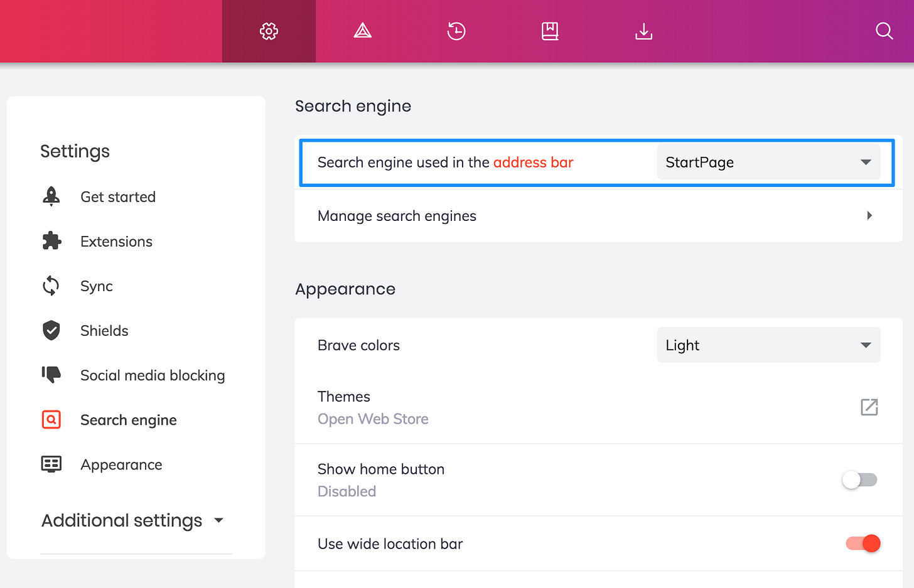
Task: Click the Get started rocket icon
Action: click(51, 196)
